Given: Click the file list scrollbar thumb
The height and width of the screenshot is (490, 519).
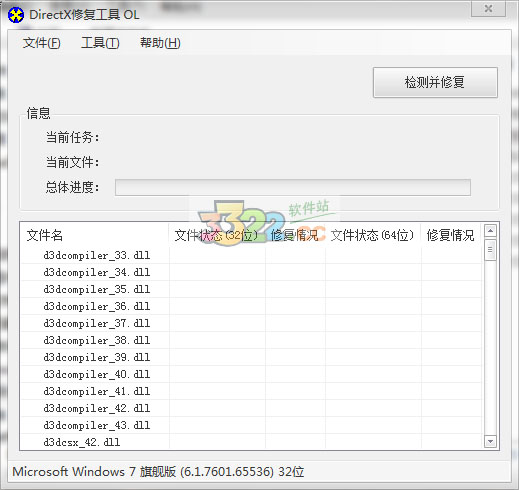Looking at the screenshot, I should point(490,250).
